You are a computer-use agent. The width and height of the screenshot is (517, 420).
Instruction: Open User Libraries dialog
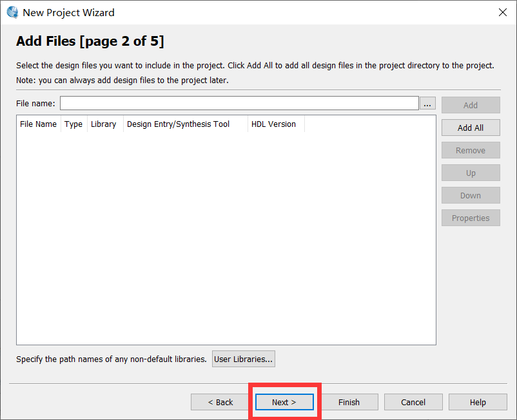[243, 359]
